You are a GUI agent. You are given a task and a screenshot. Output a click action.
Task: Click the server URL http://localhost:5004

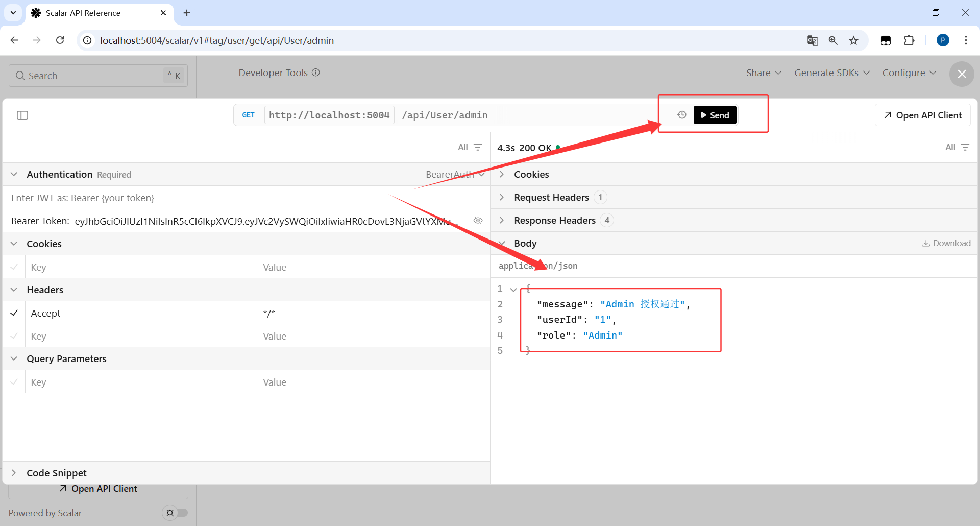329,115
